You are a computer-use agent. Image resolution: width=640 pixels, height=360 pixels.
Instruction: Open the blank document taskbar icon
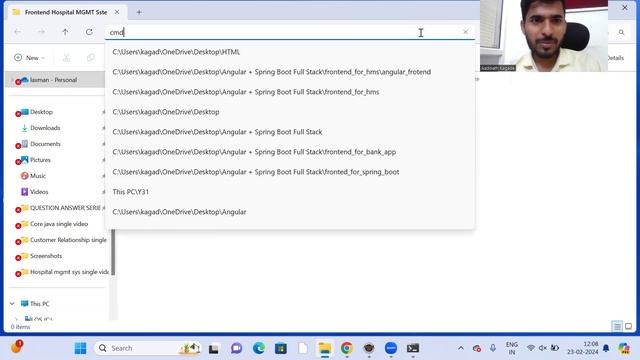pos(303,348)
